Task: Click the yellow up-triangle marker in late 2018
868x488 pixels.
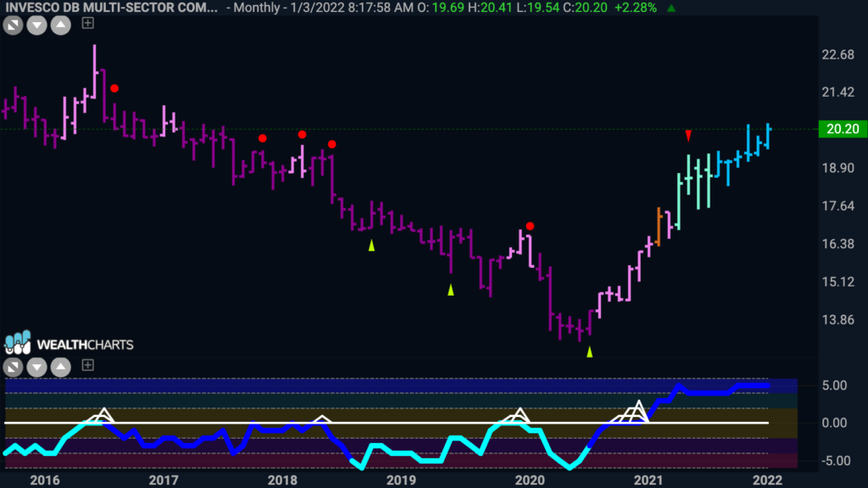Action: pyautogui.click(x=371, y=245)
